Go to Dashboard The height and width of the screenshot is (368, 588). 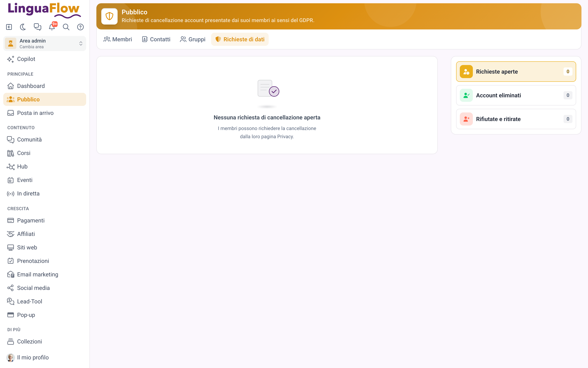tap(45, 86)
